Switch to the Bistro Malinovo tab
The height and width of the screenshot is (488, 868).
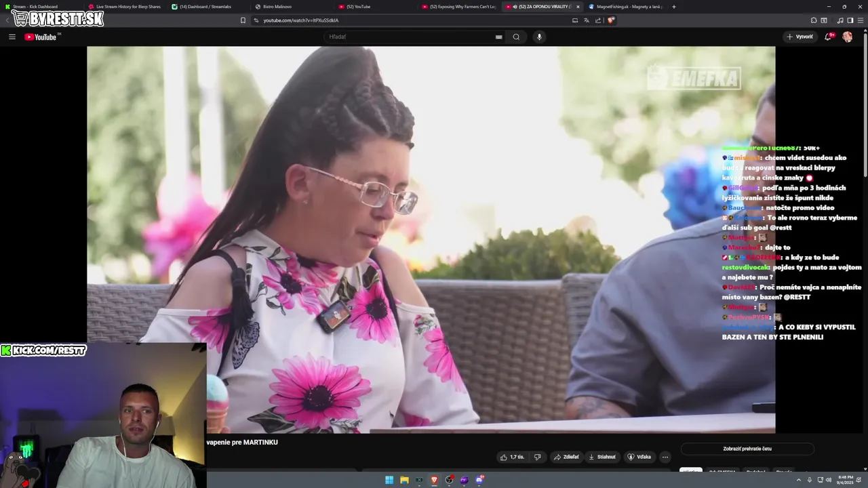(292, 7)
